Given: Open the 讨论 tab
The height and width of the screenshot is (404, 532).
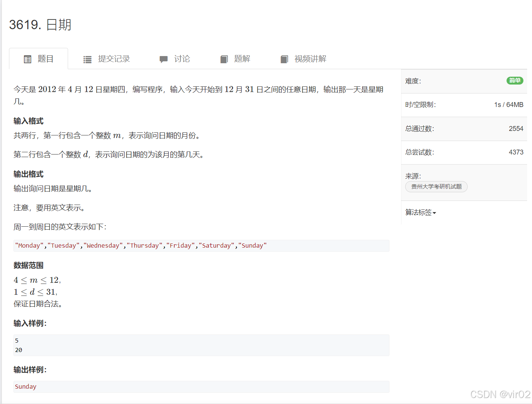Looking at the screenshot, I should pos(182,59).
